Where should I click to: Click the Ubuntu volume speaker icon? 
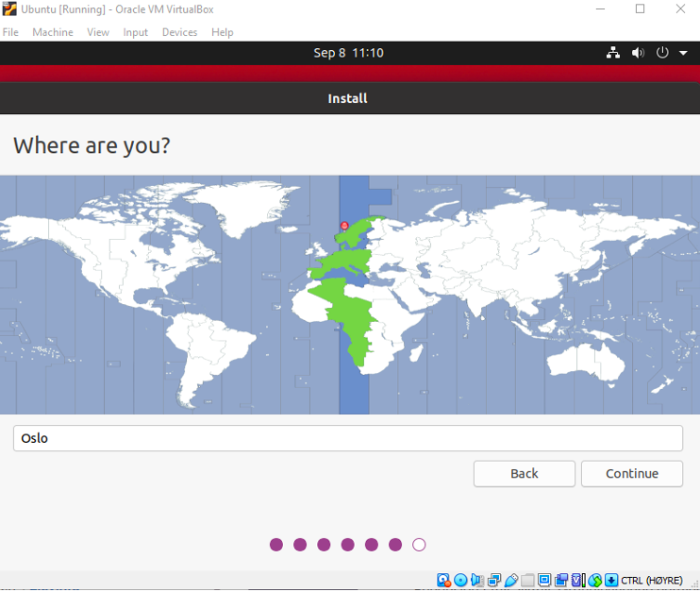(x=638, y=53)
